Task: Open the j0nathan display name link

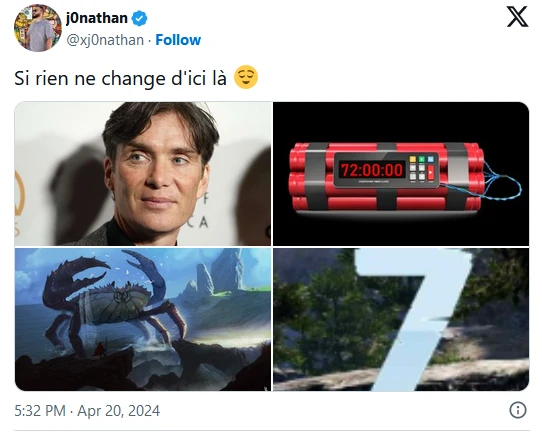Action: click(97, 18)
